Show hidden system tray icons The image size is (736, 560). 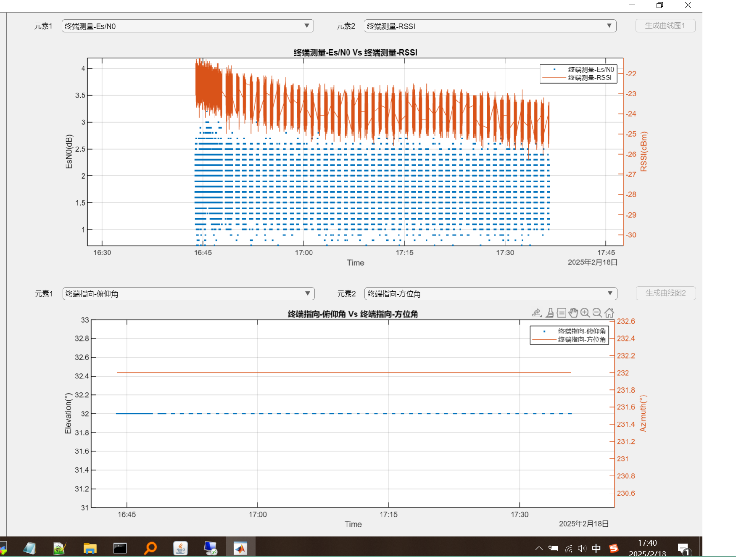[539, 548]
